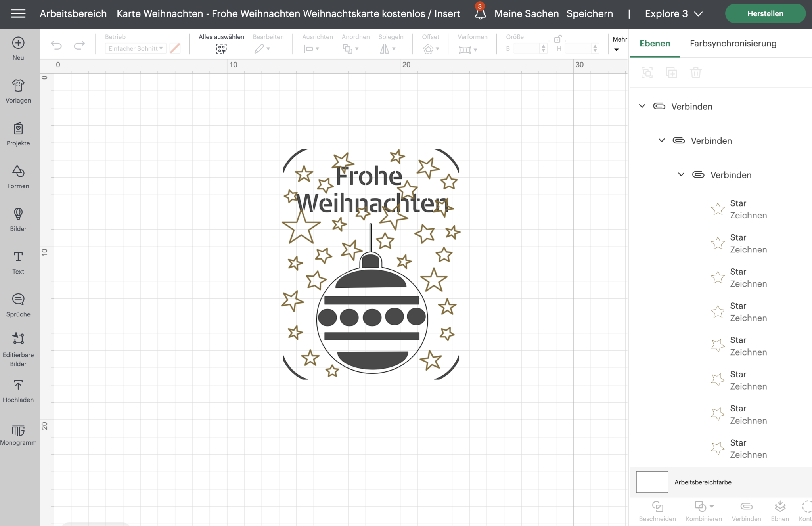Viewport: 812px width, 526px height.
Task: Select the last visible Star Zeichnen layer
Action: click(740, 449)
